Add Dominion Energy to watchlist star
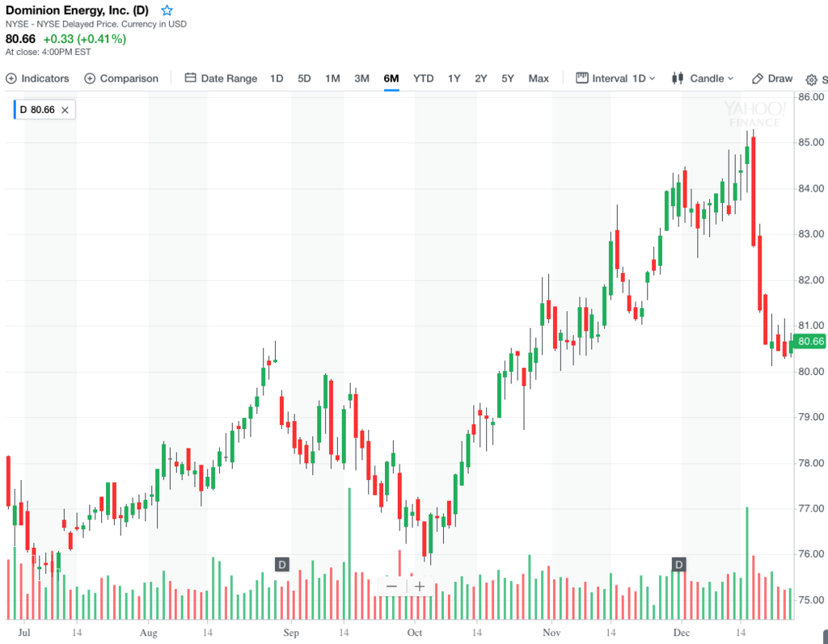This screenshot has height=644, width=828. (x=167, y=10)
